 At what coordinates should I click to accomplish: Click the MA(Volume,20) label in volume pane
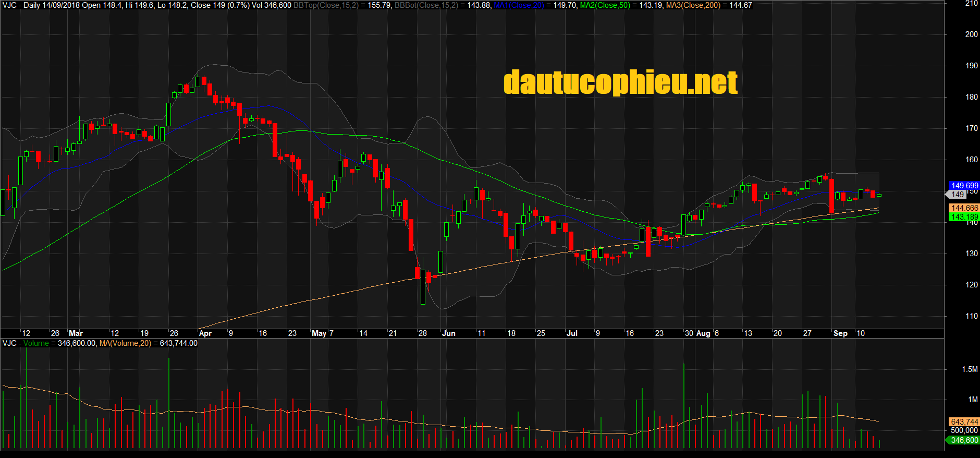point(125,343)
